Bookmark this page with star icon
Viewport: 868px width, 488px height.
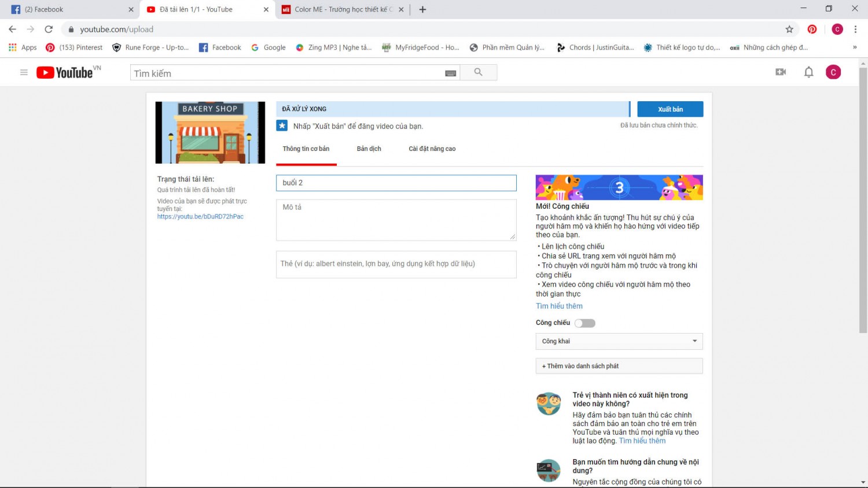(789, 29)
